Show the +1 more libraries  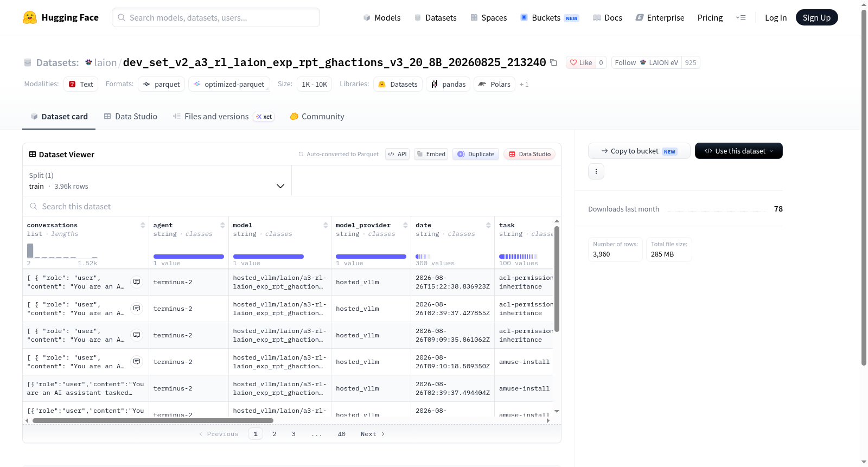tap(524, 85)
